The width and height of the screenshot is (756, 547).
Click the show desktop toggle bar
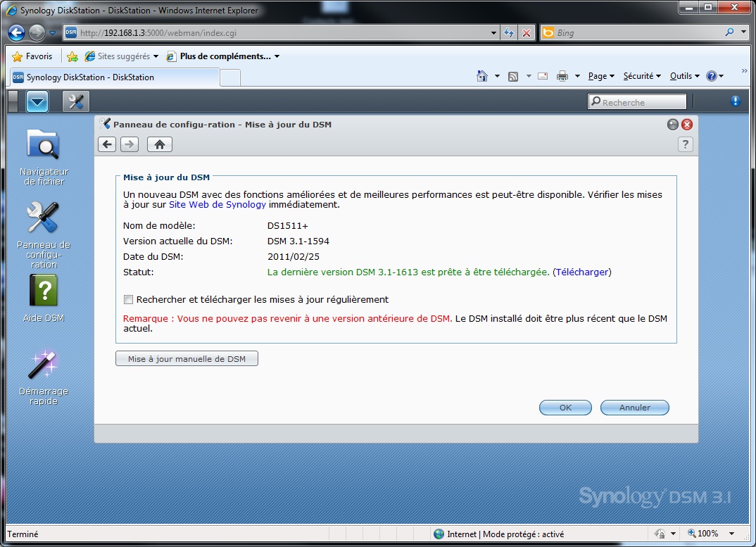click(x=13, y=101)
